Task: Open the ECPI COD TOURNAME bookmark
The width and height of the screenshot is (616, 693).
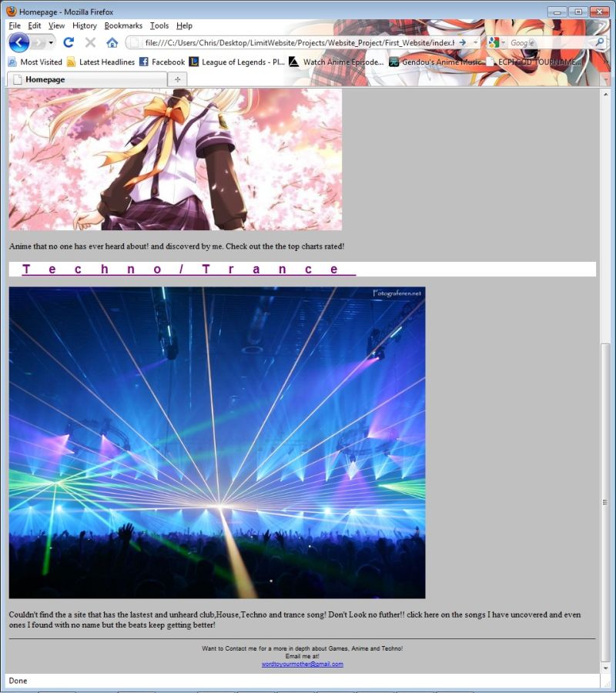Action: click(x=534, y=62)
